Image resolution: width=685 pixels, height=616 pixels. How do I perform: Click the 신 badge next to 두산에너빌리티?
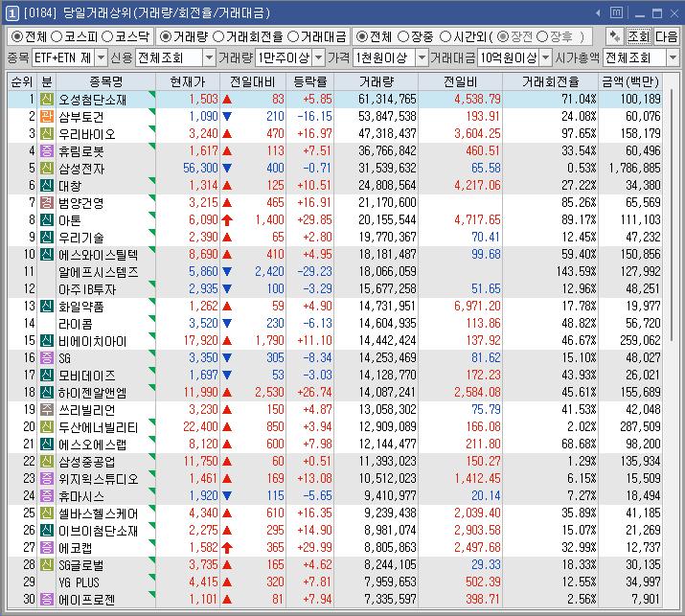pos(47,427)
